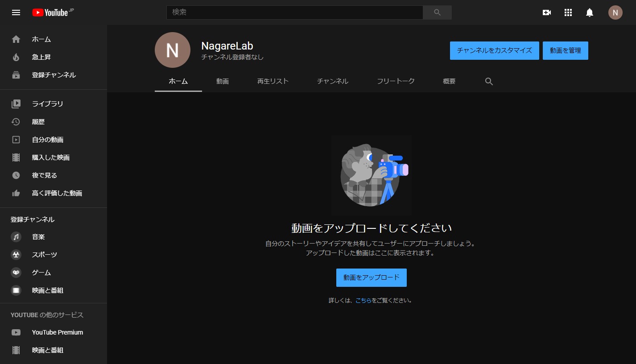Open the スポーツ channel entry

click(x=54, y=255)
